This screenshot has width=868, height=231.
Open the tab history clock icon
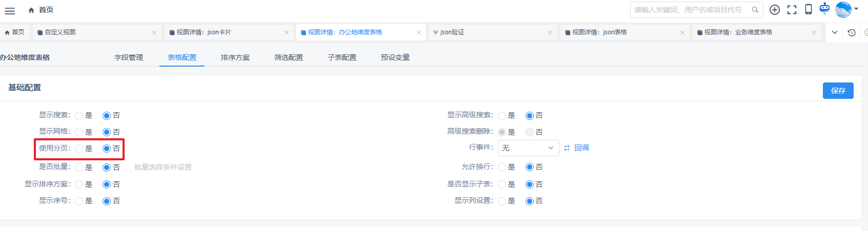[x=852, y=32]
